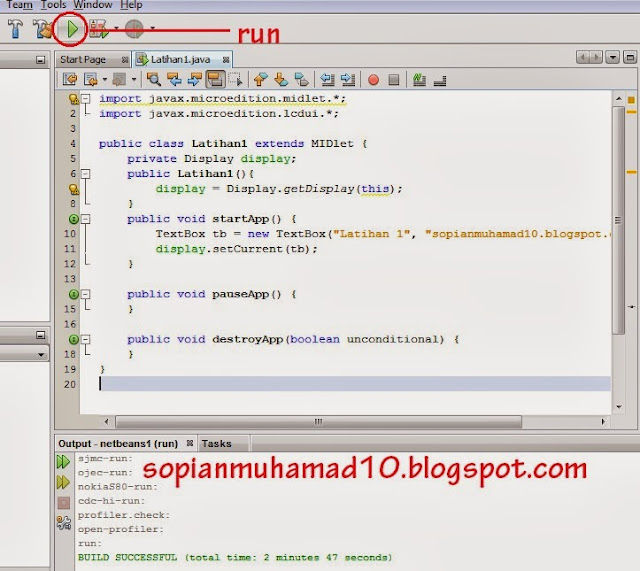The height and width of the screenshot is (571, 640).
Task: Toggle Rectangular Selection mode
Action: (236, 79)
